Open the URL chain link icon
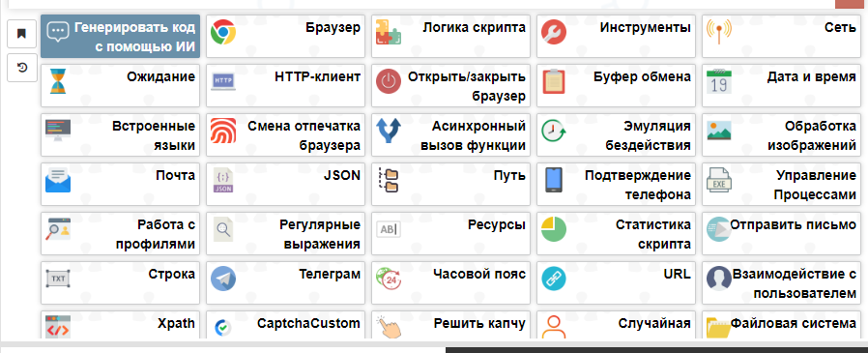The width and height of the screenshot is (868, 353). click(x=554, y=279)
